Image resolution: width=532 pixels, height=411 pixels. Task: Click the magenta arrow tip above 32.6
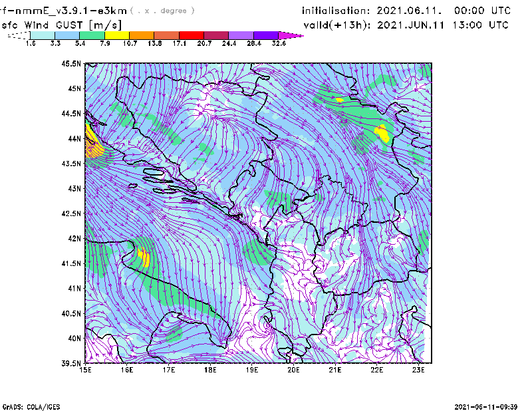[291, 35]
